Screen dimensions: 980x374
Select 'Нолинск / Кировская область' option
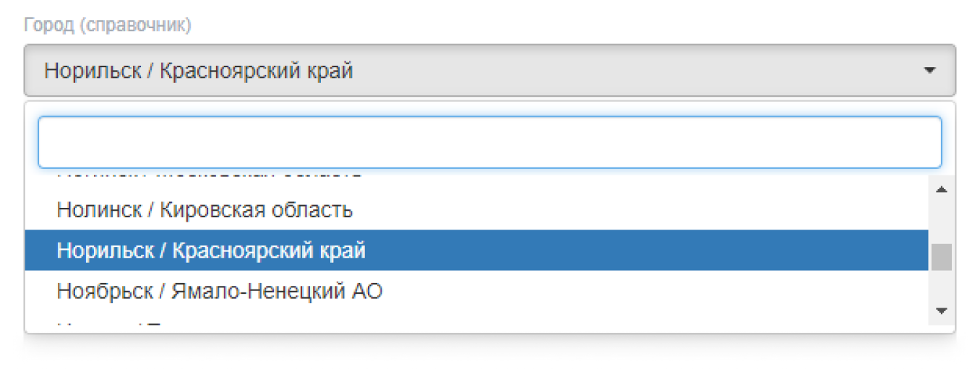click(205, 211)
